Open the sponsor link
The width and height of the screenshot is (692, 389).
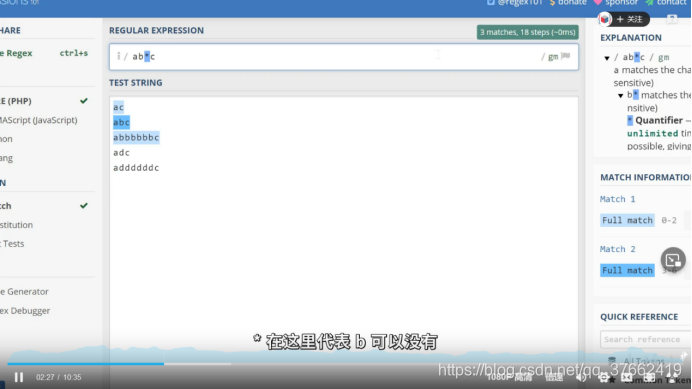pyautogui.click(x=616, y=3)
